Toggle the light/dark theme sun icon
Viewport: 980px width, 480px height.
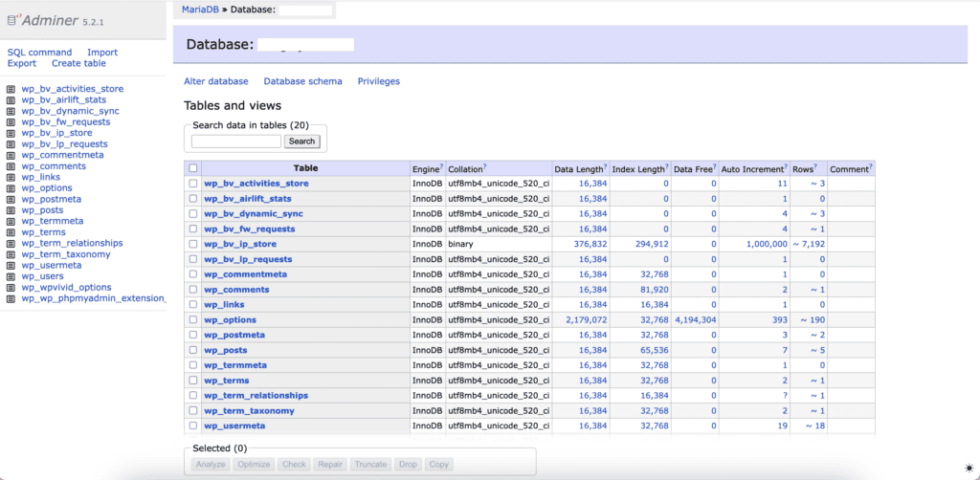pyautogui.click(x=969, y=469)
